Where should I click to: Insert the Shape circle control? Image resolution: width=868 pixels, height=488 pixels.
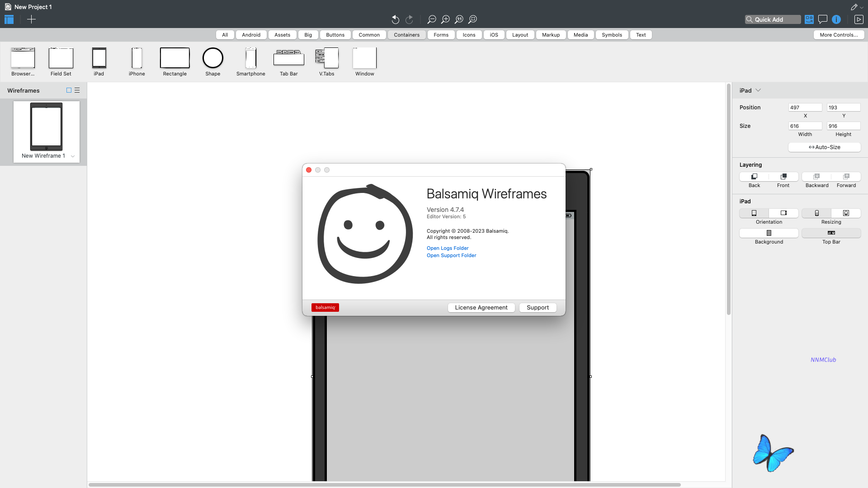coord(213,62)
